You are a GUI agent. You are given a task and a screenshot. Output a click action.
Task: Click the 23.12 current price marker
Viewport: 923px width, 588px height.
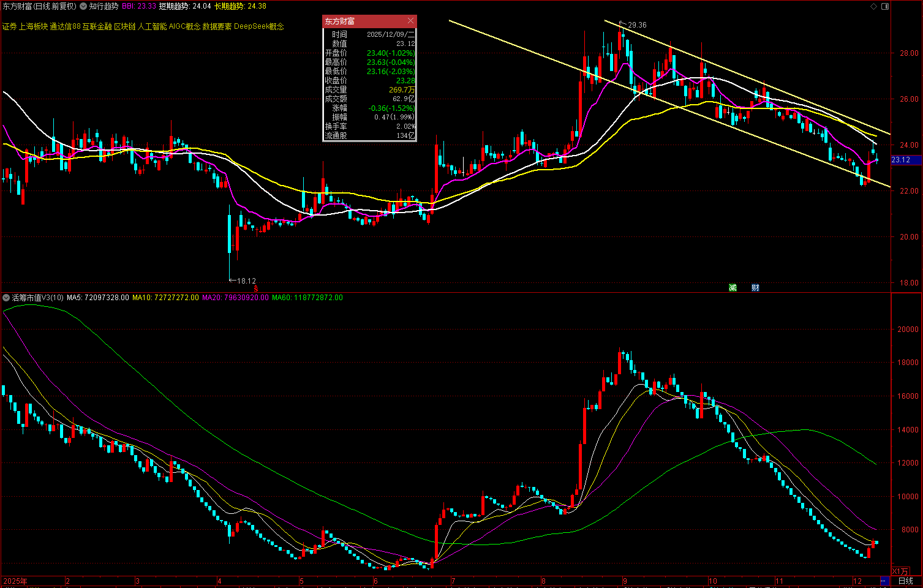click(901, 160)
